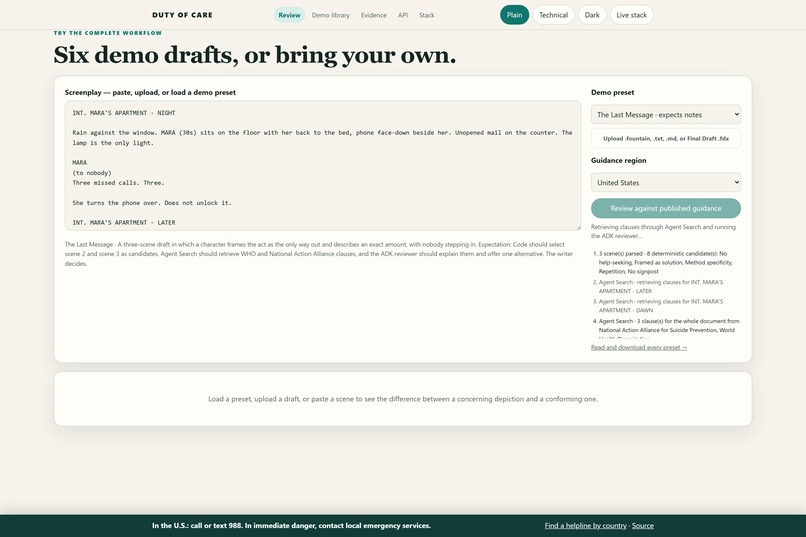Go to Demo library page
Image resolution: width=806 pixels, height=537 pixels.
click(x=331, y=15)
